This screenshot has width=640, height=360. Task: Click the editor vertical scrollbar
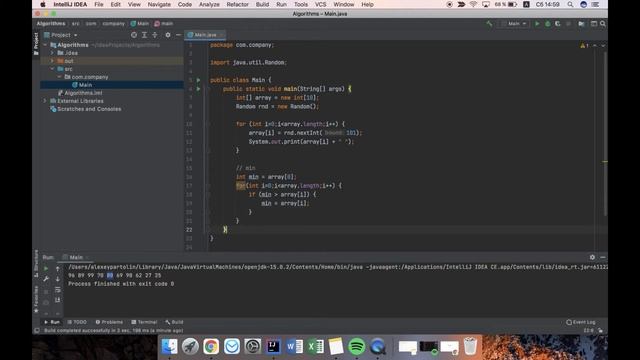(605, 133)
